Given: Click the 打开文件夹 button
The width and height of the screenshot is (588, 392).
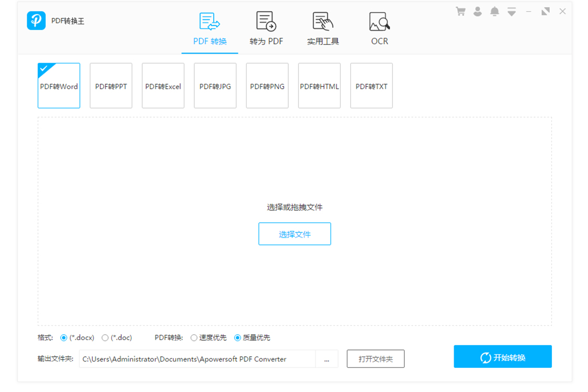Looking at the screenshot, I should click(x=376, y=359).
